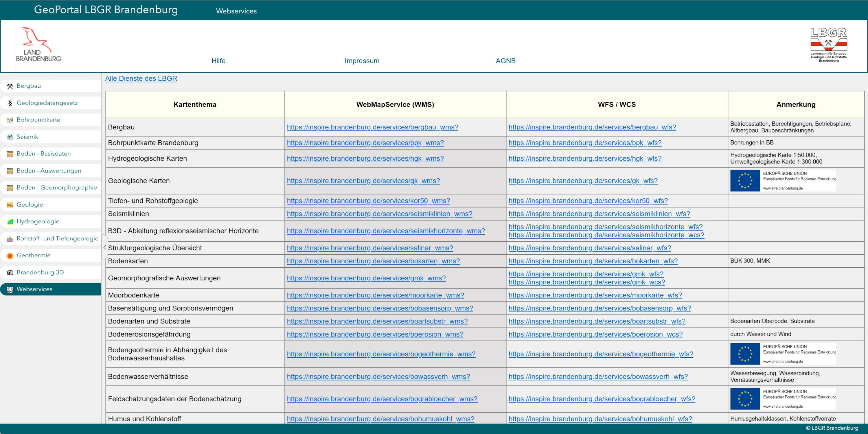Click the Strukturgeologische Übersicht cell
Image resolution: width=868 pixels, height=434 pixels.
click(195, 248)
